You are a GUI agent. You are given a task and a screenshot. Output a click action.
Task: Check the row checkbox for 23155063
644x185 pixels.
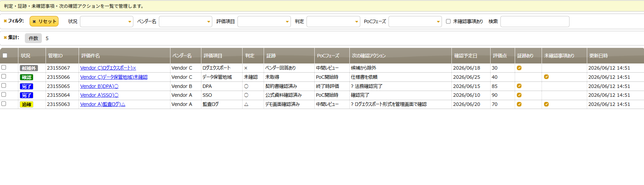point(4,104)
